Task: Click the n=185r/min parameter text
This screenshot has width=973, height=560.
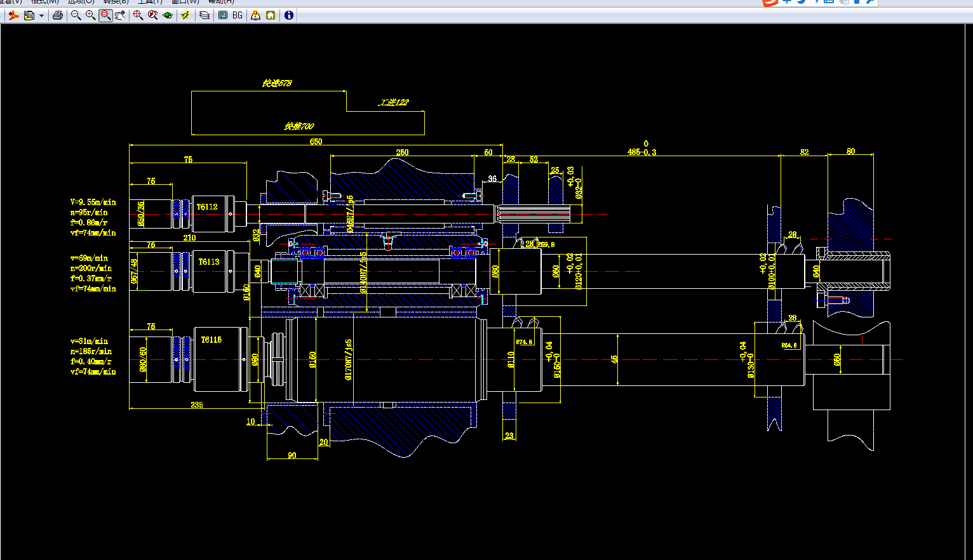Action: coord(91,352)
